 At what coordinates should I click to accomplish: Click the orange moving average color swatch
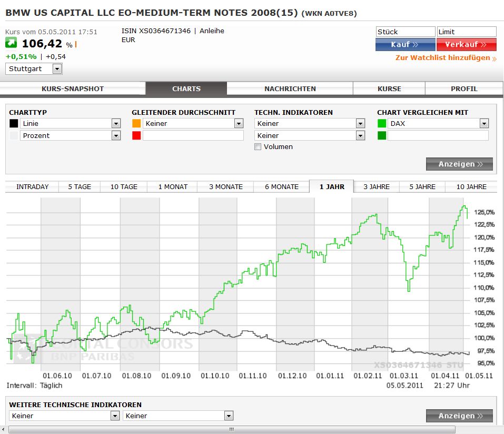[136, 123]
